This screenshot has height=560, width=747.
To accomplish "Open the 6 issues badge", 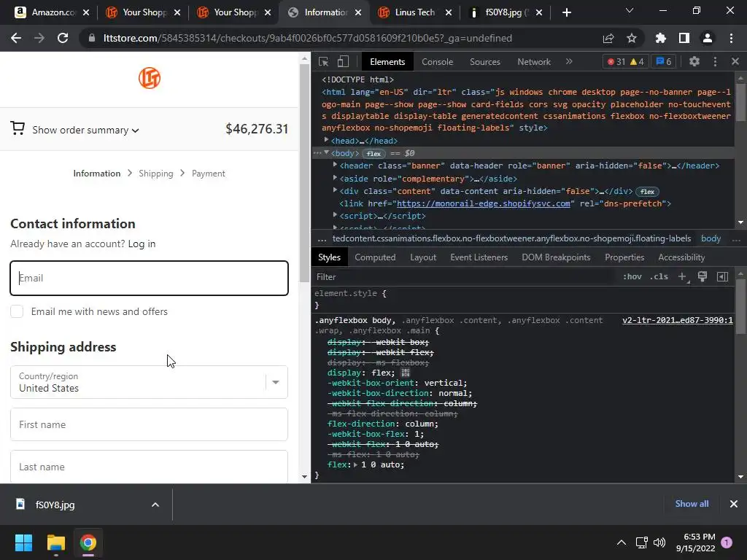I will click(663, 61).
